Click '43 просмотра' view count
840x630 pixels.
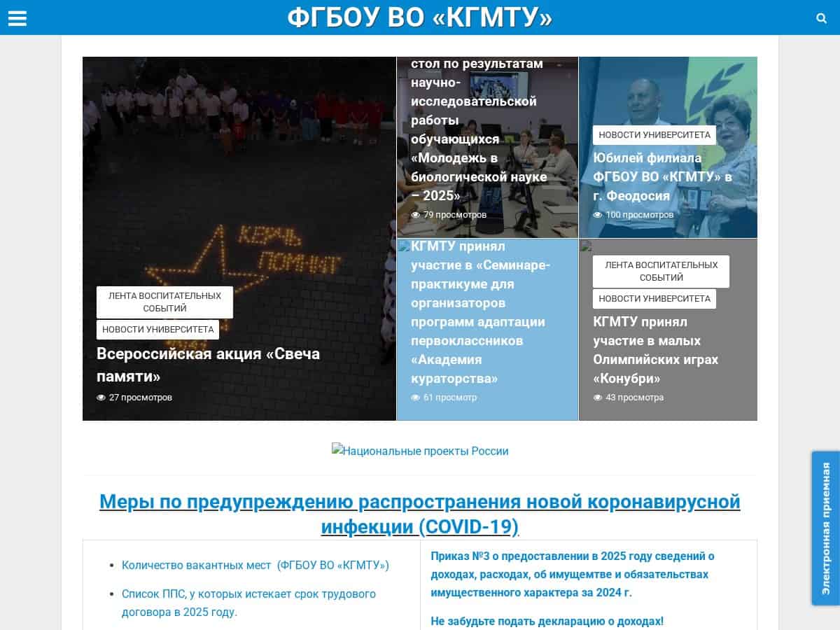(x=635, y=398)
